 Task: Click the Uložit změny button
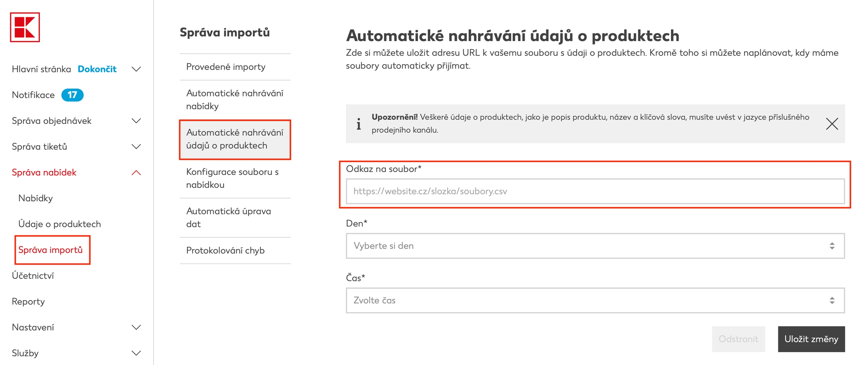[x=811, y=339]
